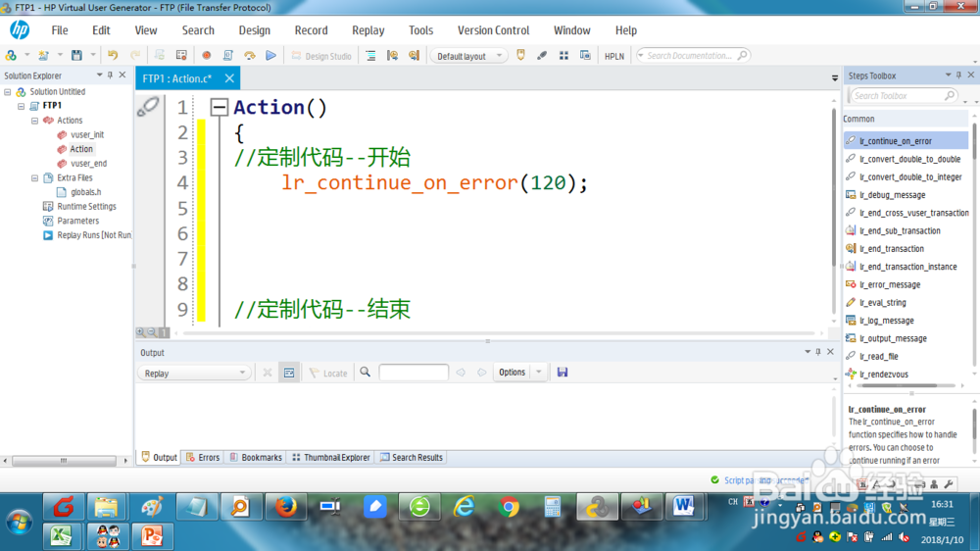Screen dimensions: 980x551
Task: Open the Options dropdown arrow
Action: (x=539, y=373)
